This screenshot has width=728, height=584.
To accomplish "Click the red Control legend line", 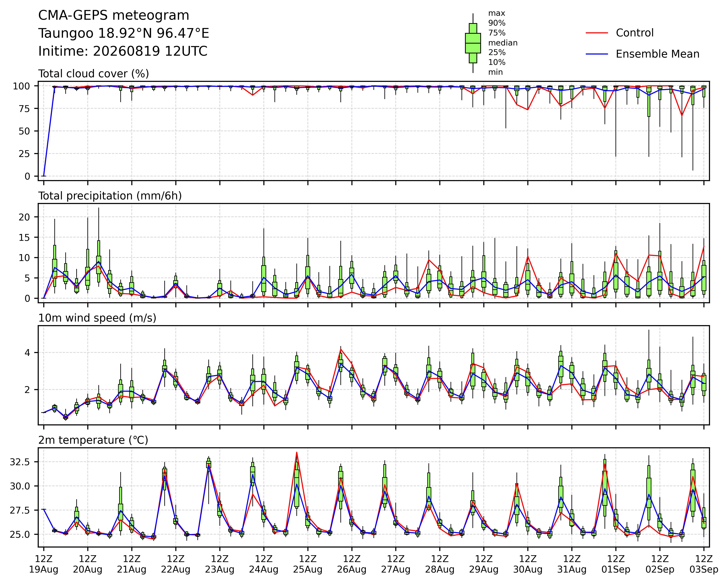I will 597,33.
